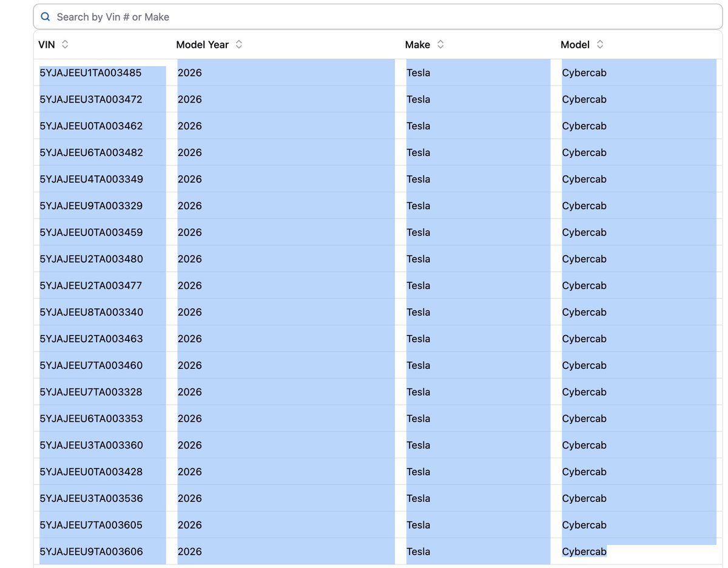The width and height of the screenshot is (728, 568).
Task: Select VIN 5YJAJEEU1TA003485
Action: pyautogui.click(x=90, y=73)
